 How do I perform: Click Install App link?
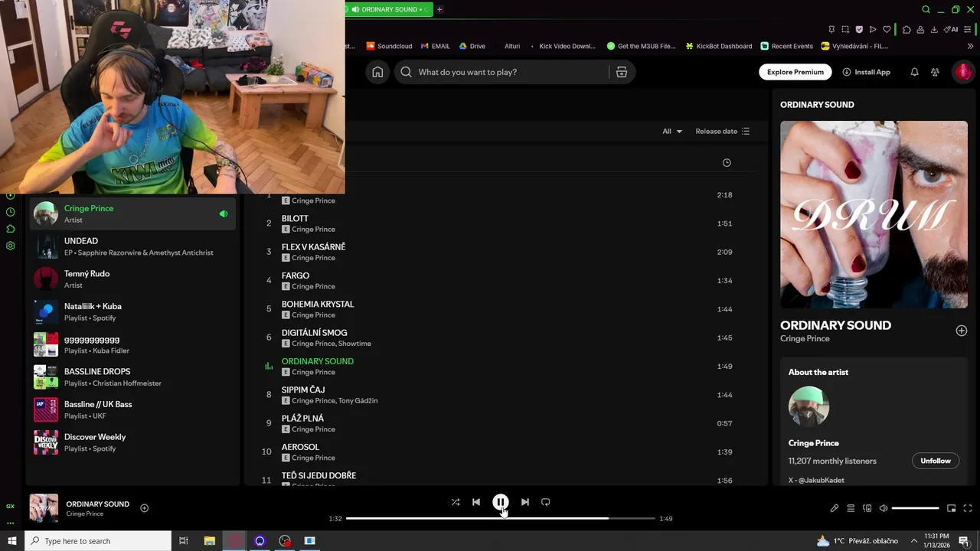(x=866, y=72)
